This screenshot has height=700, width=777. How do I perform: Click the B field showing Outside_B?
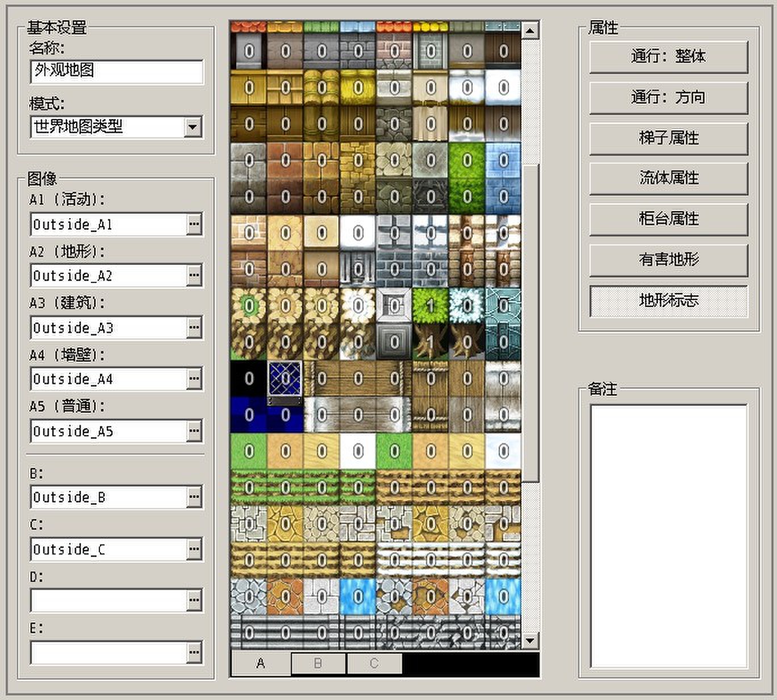click(108, 497)
